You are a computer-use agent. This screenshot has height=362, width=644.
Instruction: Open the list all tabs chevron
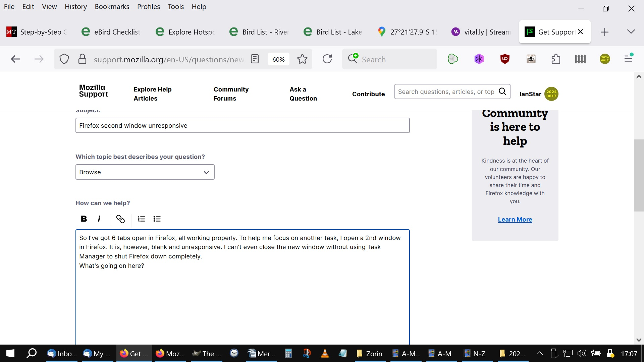[x=631, y=32]
